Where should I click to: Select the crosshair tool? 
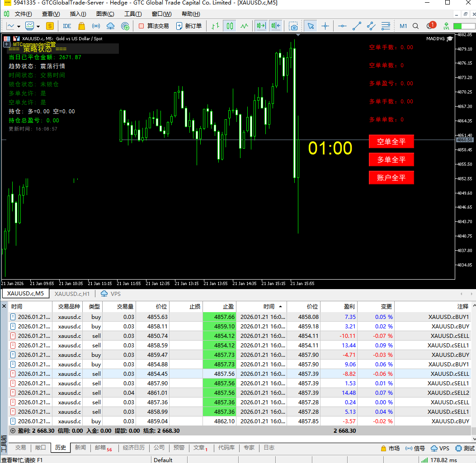[x=325, y=26]
